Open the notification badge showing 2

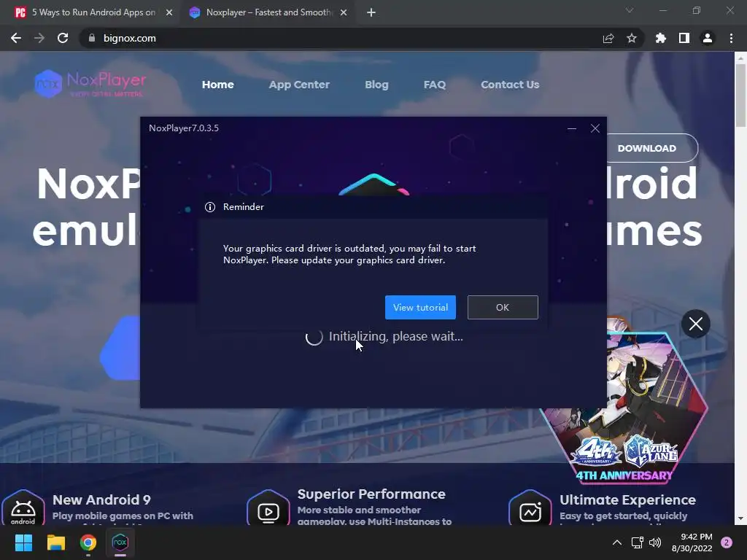pos(727,542)
